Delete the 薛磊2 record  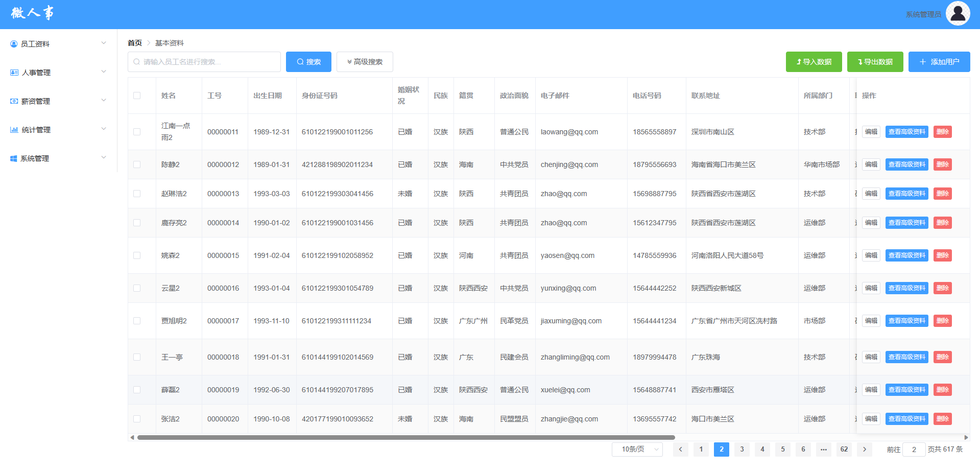coord(943,390)
